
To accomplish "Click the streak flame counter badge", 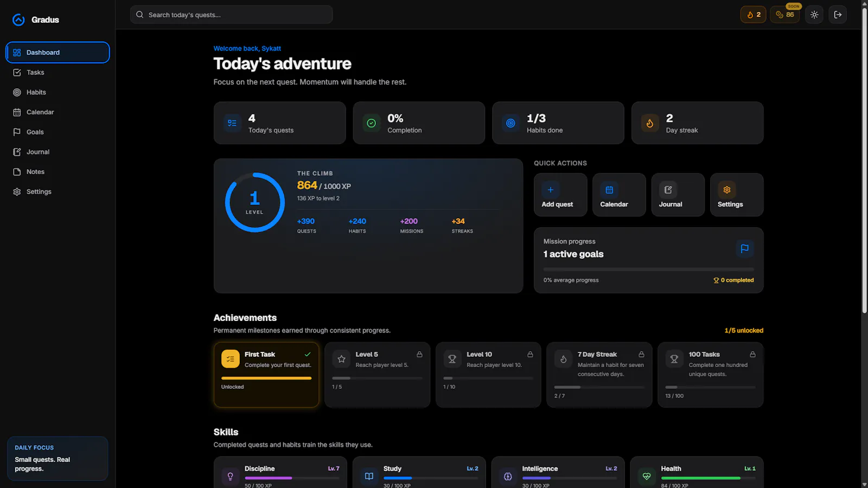I will click(753, 15).
